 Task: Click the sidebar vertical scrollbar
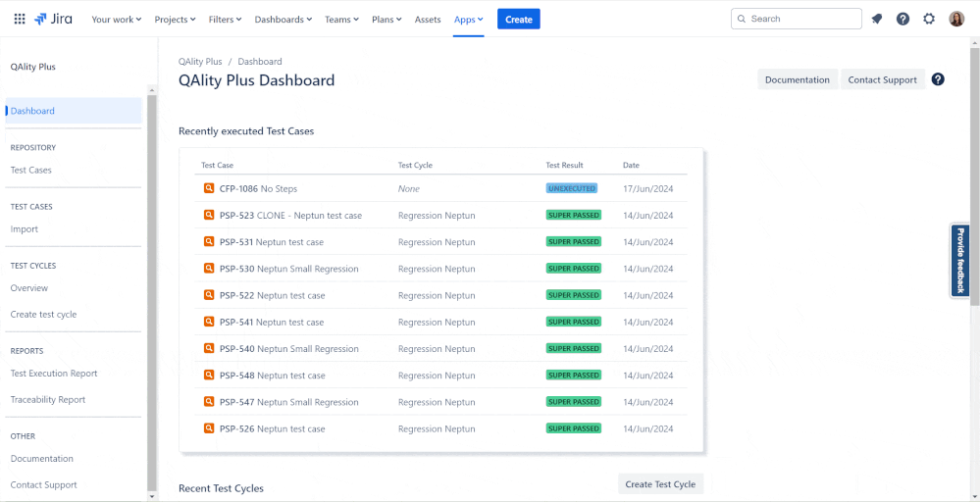point(152,293)
